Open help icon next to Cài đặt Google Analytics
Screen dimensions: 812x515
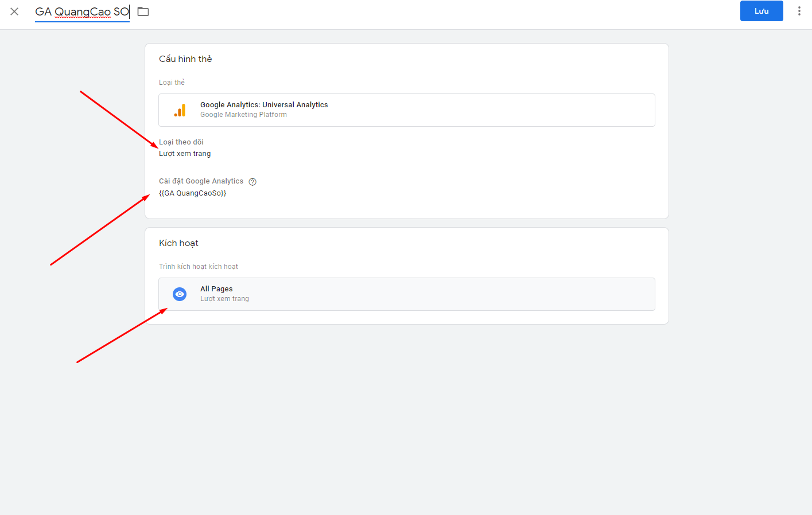tap(252, 182)
